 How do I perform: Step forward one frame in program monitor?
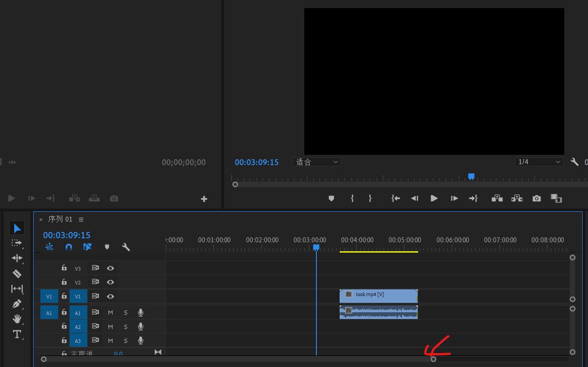coord(454,198)
